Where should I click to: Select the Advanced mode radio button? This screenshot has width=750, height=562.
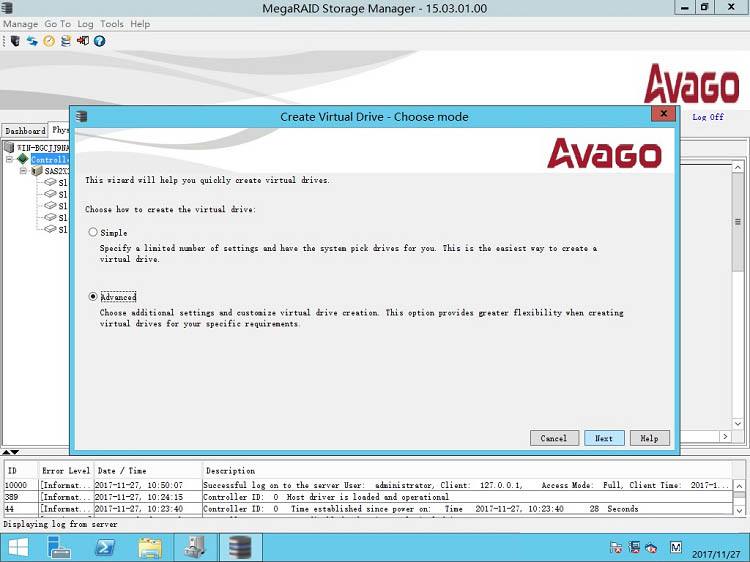tap(93, 297)
